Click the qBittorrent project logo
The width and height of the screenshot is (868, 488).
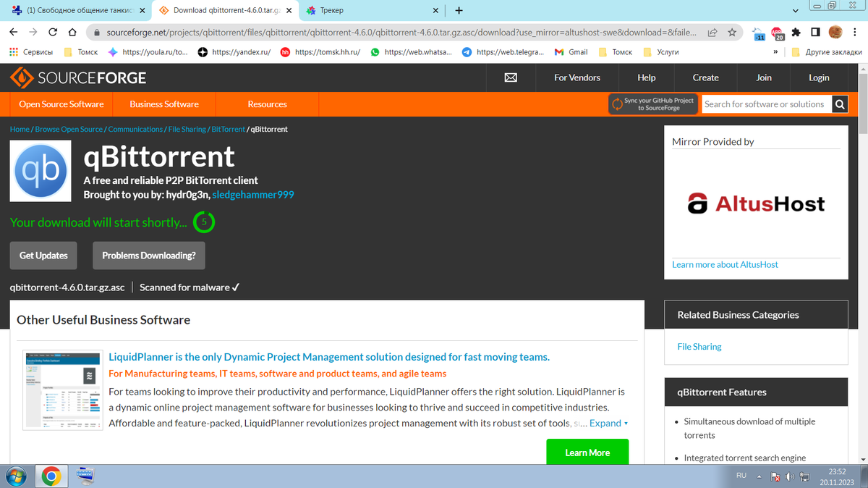tap(41, 171)
